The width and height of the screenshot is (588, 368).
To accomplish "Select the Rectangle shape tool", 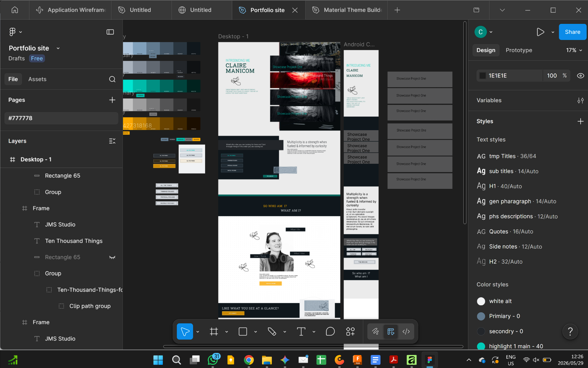I will click(x=243, y=331).
